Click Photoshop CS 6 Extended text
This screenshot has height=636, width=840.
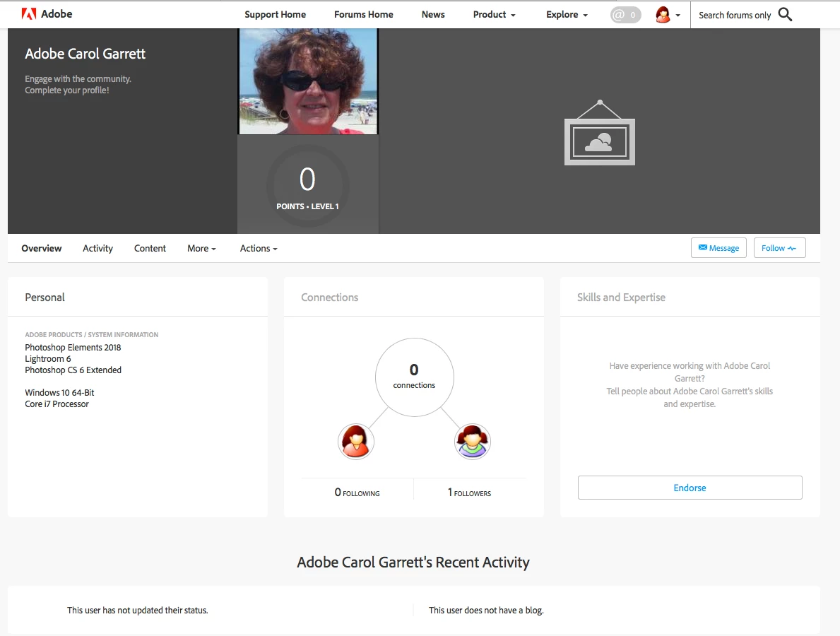[73, 370]
